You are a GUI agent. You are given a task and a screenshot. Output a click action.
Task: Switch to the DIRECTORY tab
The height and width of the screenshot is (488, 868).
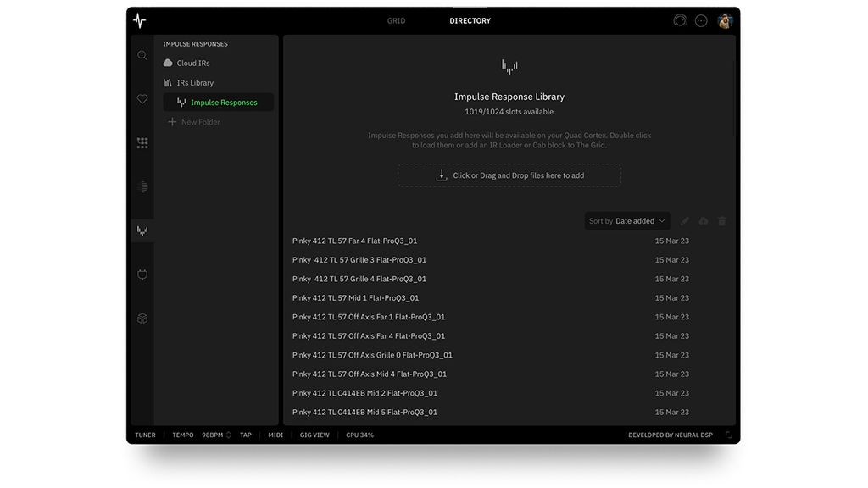click(470, 20)
